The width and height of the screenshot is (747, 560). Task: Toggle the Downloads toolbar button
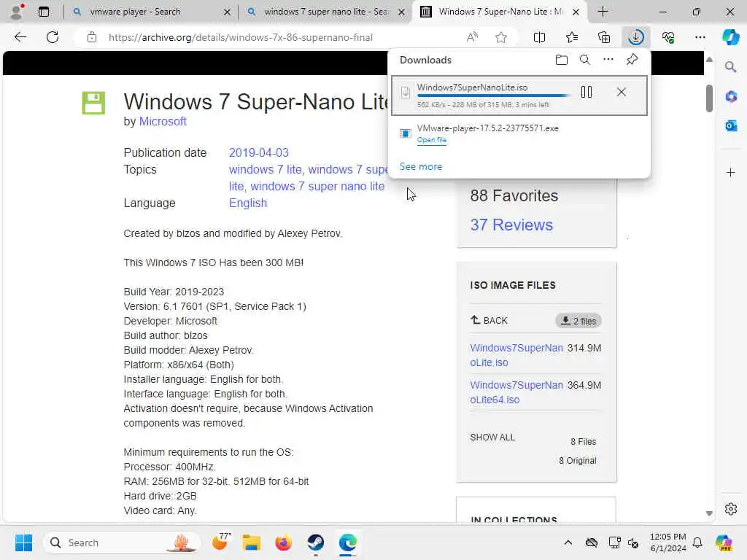coord(636,37)
